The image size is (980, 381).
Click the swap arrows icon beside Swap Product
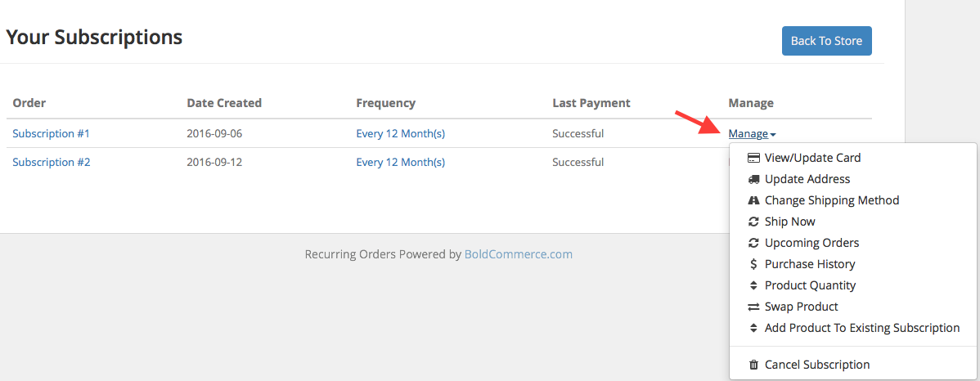point(754,307)
